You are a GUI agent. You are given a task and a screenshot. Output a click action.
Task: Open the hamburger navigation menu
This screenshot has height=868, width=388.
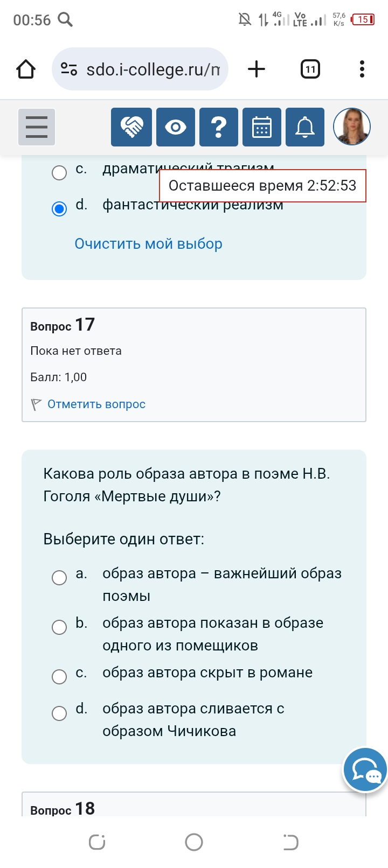pyautogui.click(x=37, y=127)
